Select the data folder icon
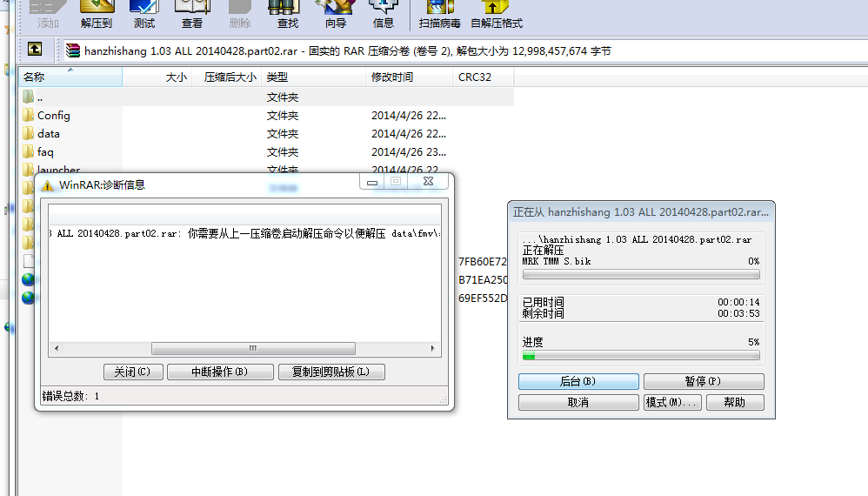The width and height of the screenshot is (868, 496). (29, 133)
